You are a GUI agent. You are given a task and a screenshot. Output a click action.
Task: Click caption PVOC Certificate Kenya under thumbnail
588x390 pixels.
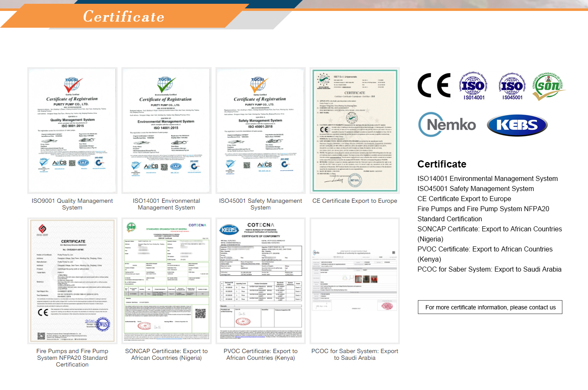(260, 354)
